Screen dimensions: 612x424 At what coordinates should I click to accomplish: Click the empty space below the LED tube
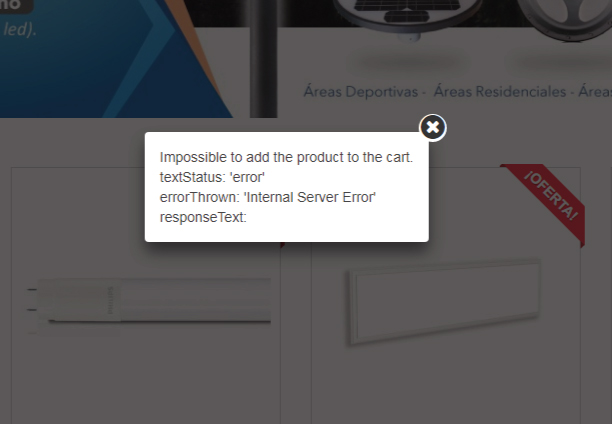146,379
